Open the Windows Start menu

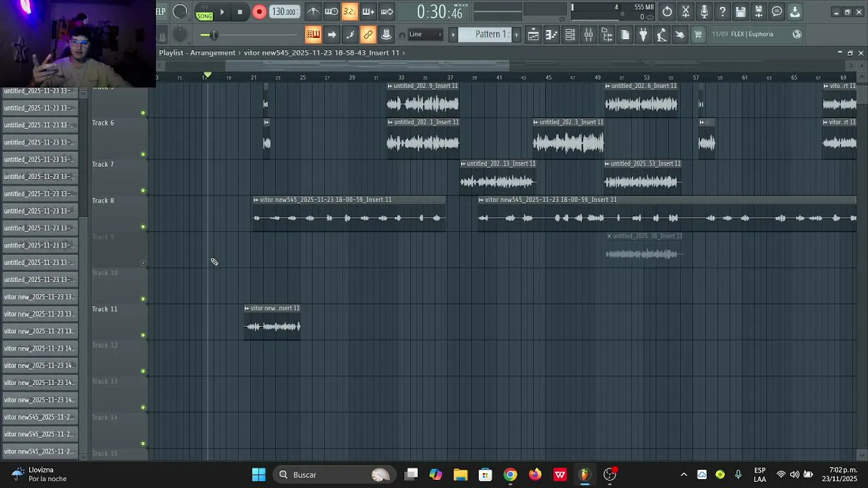click(x=258, y=474)
